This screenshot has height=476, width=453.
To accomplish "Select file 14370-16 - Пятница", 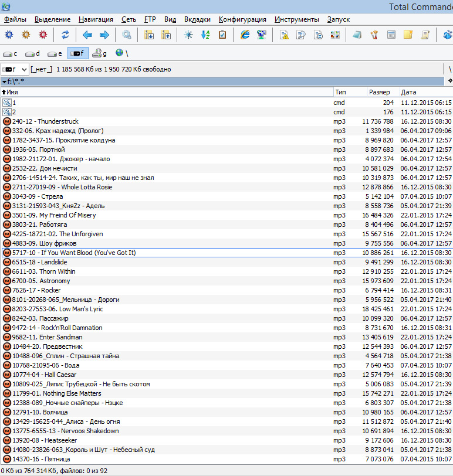I will click(226, 459).
